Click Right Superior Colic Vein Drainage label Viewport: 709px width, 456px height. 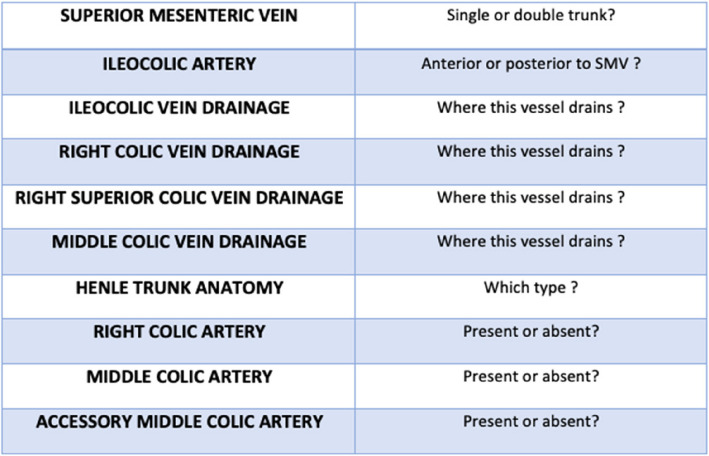(x=179, y=197)
